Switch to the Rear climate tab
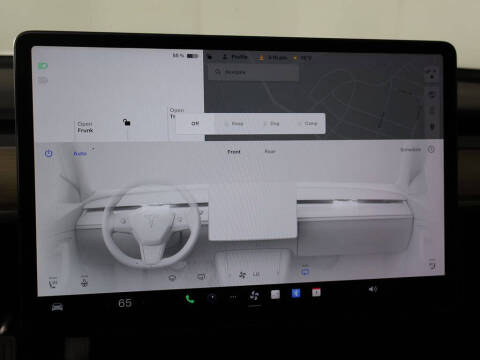This screenshot has height=360, width=480. click(270, 151)
